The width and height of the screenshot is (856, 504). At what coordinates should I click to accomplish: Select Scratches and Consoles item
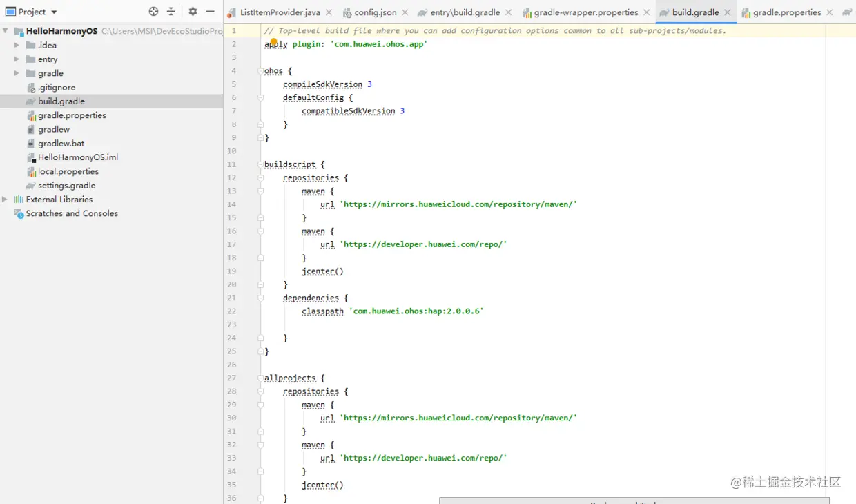(x=72, y=213)
